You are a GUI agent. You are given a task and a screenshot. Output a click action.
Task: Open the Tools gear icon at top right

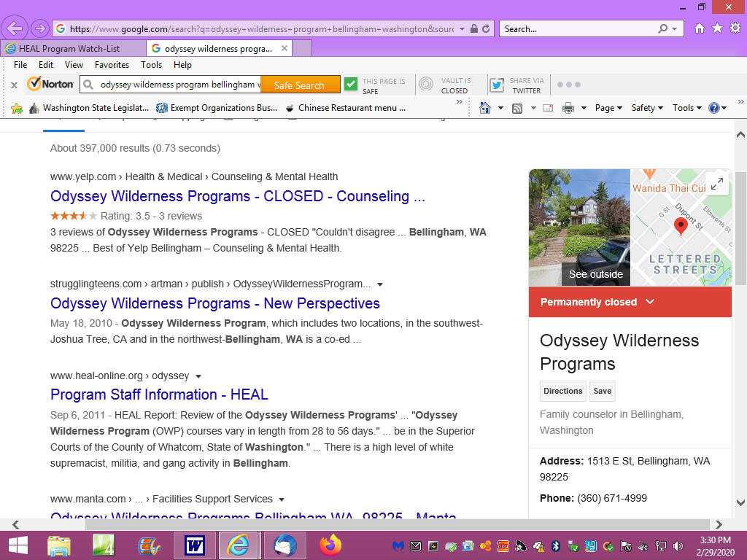point(735,28)
